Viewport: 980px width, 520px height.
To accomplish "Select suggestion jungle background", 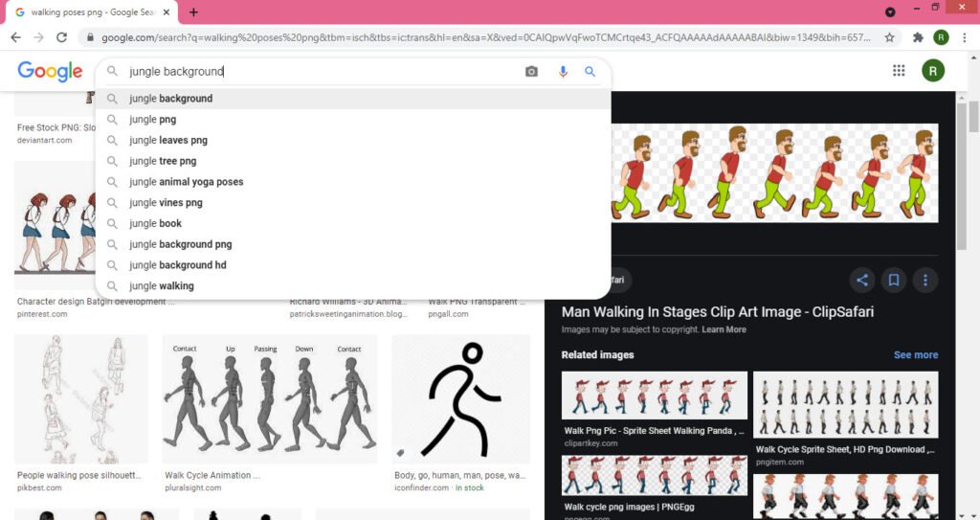I will point(353,99).
